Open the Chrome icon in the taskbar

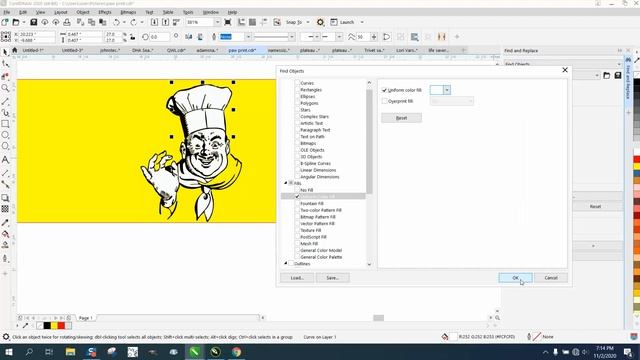[236, 352]
